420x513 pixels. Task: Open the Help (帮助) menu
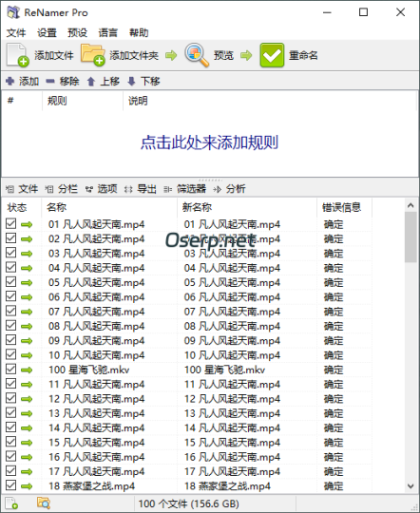pyautogui.click(x=139, y=32)
